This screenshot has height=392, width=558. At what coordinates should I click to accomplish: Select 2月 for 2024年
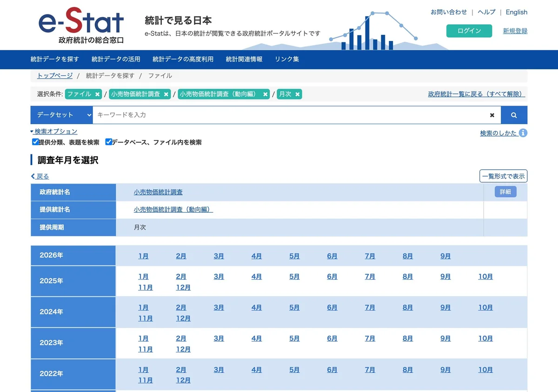181,308
